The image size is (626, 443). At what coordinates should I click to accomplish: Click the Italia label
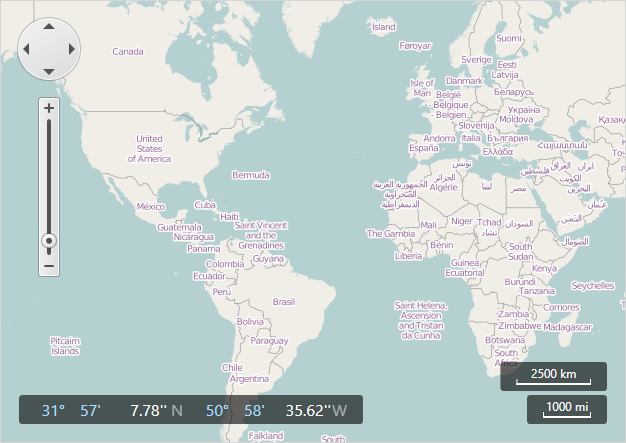tap(471, 138)
